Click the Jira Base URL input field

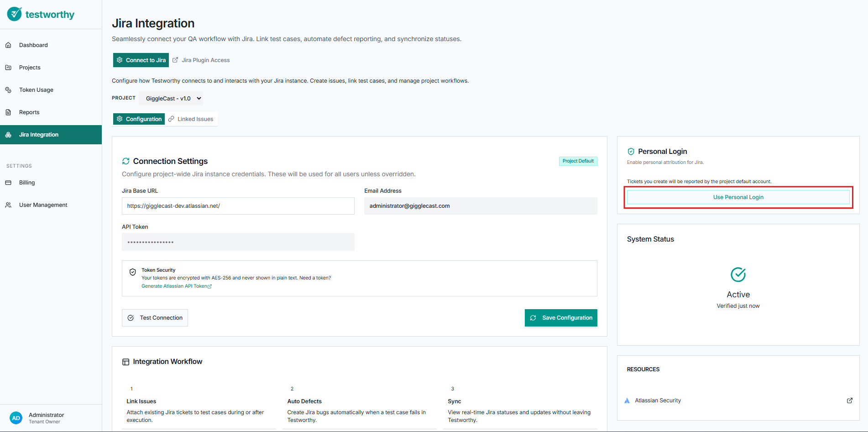coord(238,206)
